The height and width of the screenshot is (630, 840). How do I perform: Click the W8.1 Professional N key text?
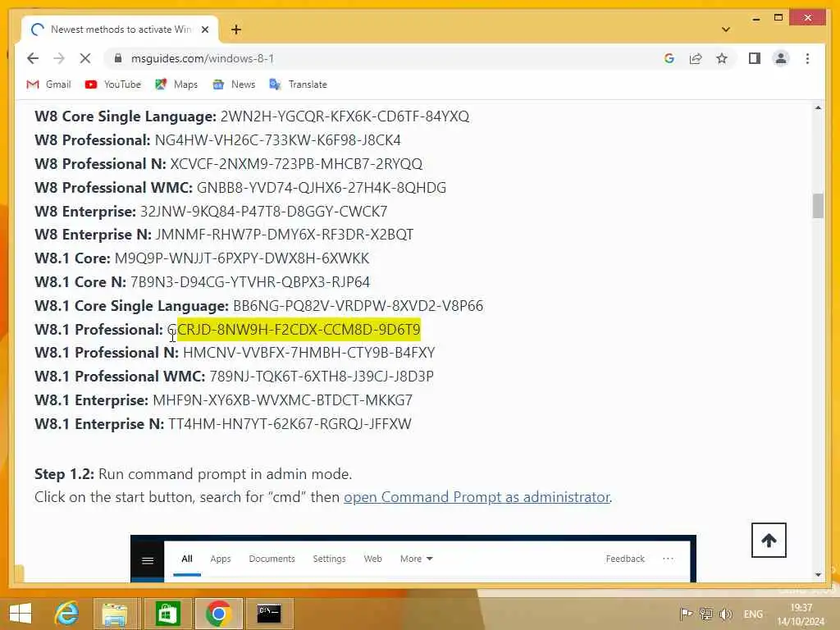[309, 353]
